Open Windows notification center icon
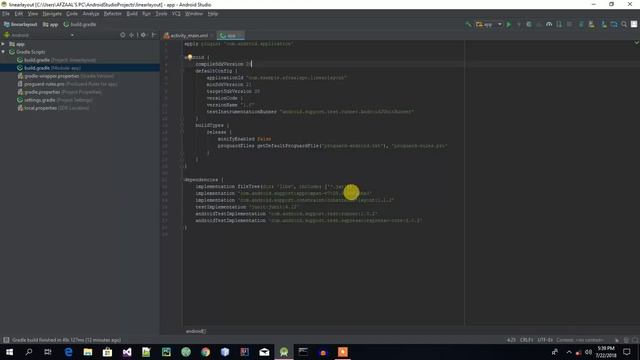The width and height of the screenshot is (640, 360). click(627, 352)
